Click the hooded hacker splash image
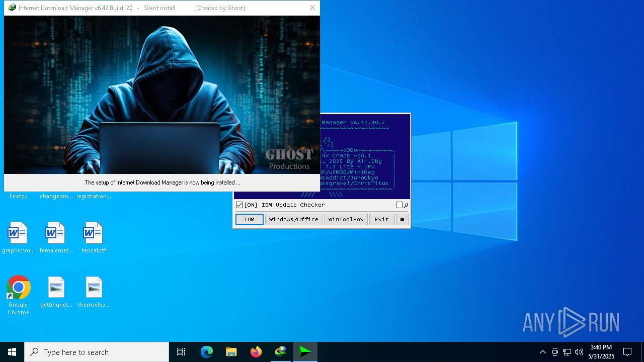Viewport: 644px width, 362px height. 162,95
